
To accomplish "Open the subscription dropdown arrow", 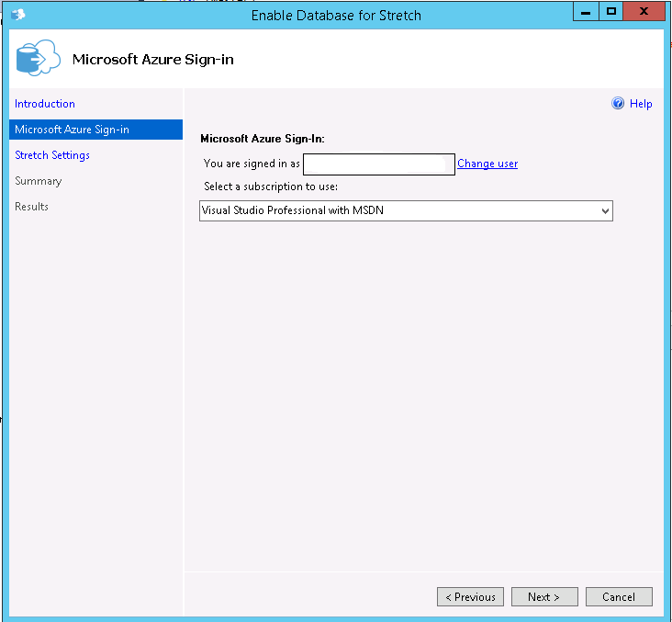I will click(604, 211).
